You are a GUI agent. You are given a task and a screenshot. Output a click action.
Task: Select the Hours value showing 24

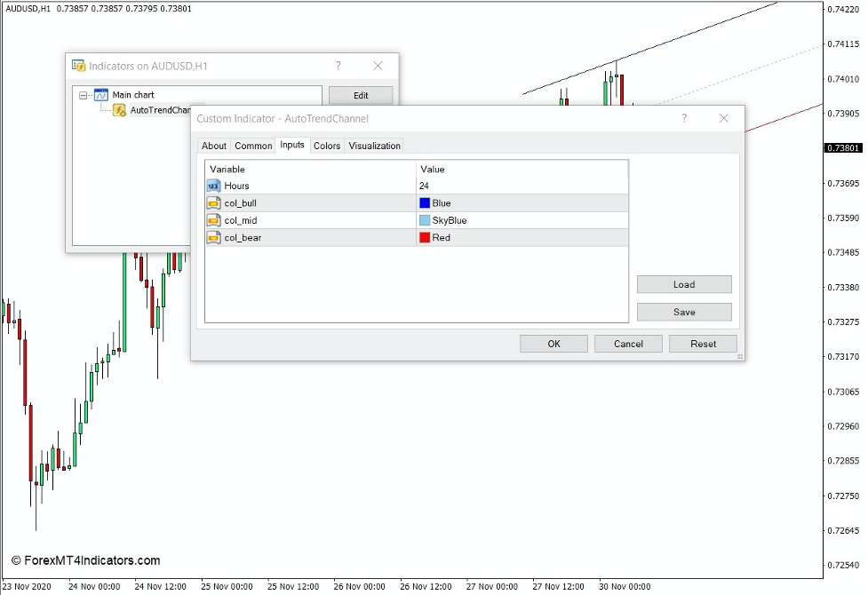tap(424, 186)
